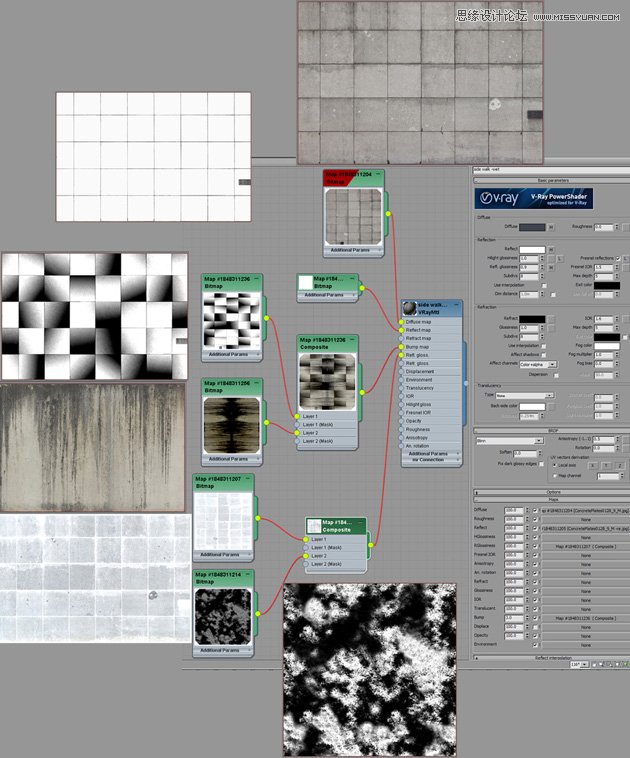Toggle the Affect shadows checkbox
Screen dimensions: 630x758
[x=544, y=355]
